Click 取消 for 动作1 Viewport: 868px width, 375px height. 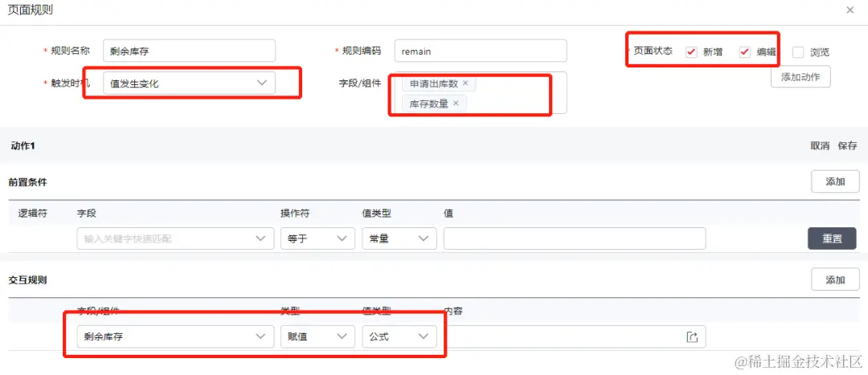point(820,145)
